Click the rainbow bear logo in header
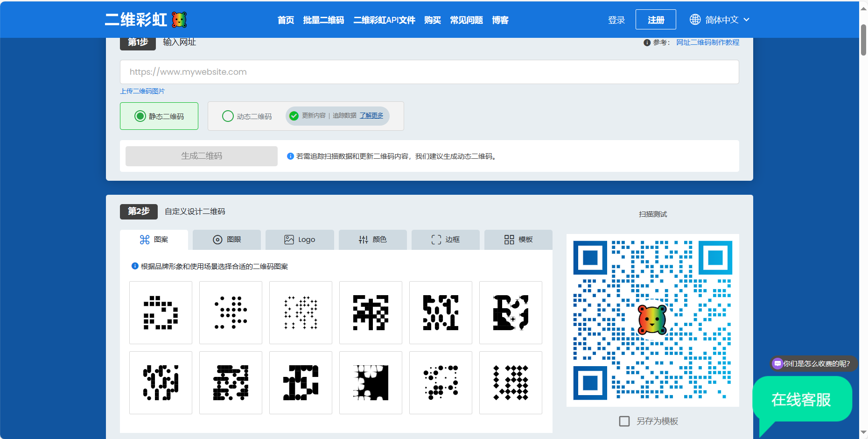Viewport: 868px width, 439px height. [179, 20]
